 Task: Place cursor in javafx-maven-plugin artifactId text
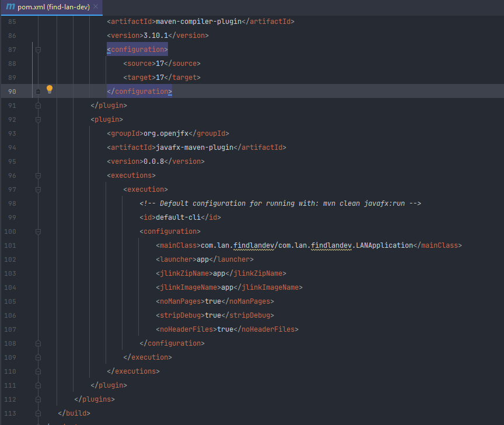pyautogui.click(x=194, y=147)
